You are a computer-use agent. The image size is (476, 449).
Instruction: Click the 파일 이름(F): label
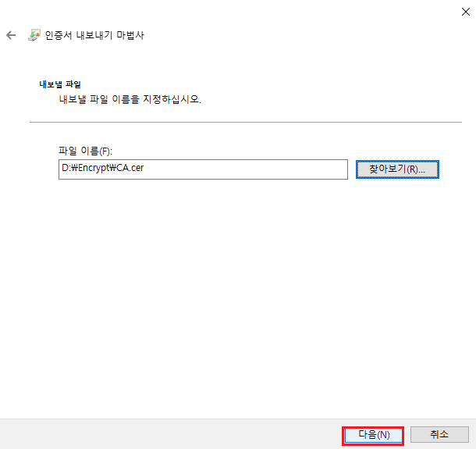point(85,151)
